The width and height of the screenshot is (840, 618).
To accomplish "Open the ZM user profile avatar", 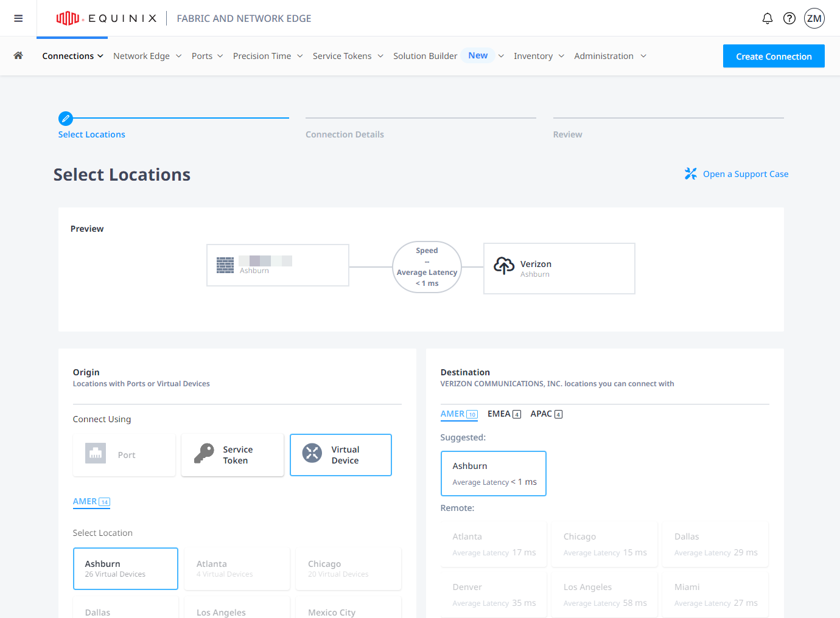I will (x=814, y=18).
